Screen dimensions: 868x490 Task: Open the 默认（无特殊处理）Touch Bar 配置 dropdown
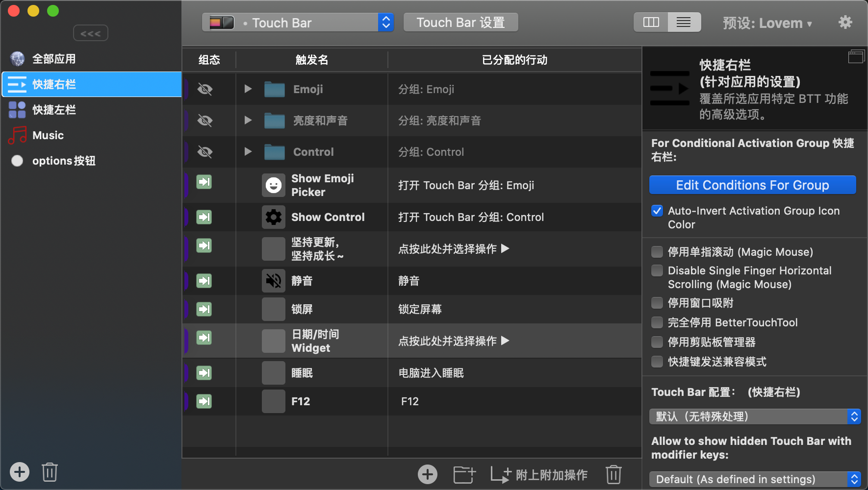point(755,416)
